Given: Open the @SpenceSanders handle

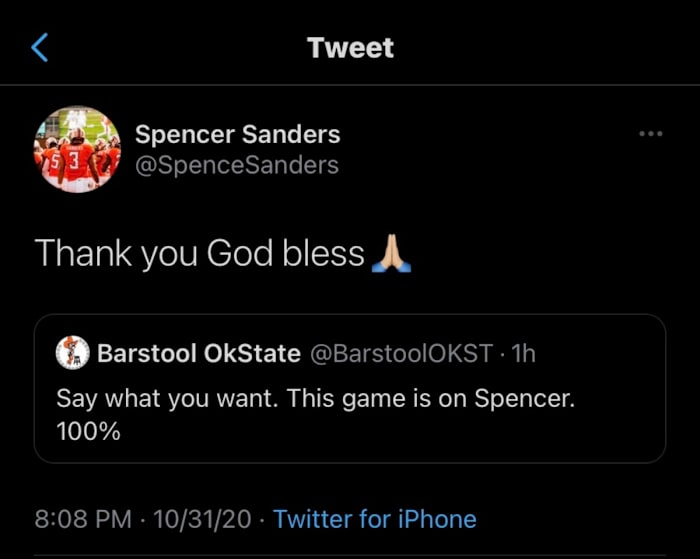Looking at the screenshot, I should (236, 165).
